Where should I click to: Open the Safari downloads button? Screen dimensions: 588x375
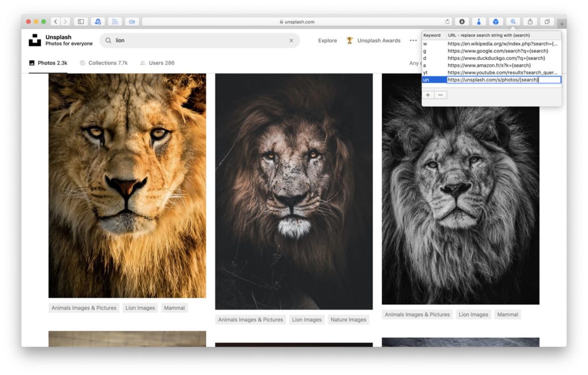(x=462, y=22)
